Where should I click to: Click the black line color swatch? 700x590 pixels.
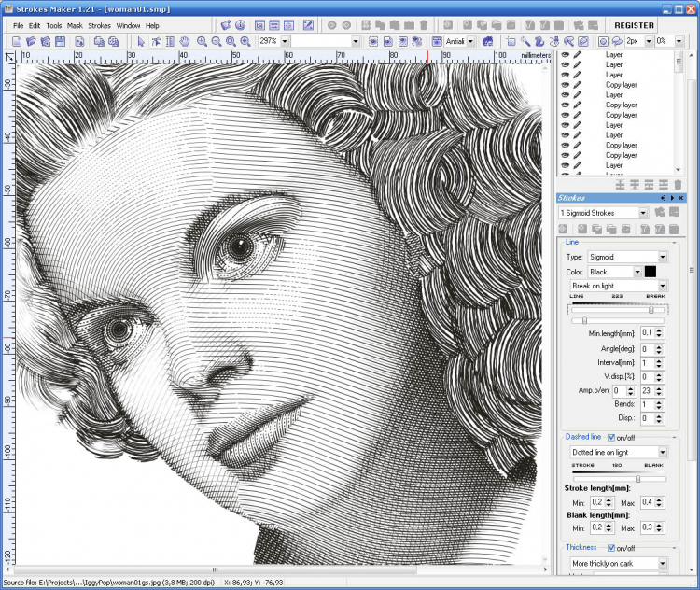click(650, 272)
